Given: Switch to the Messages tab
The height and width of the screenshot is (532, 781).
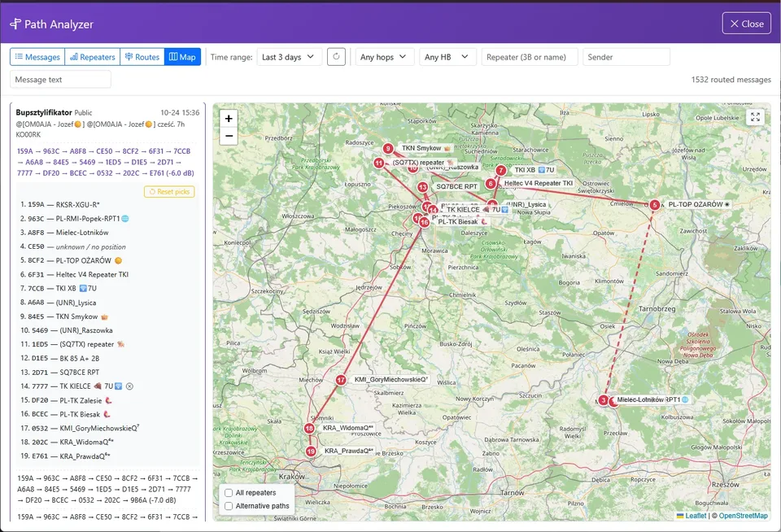Looking at the screenshot, I should click(x=37, y=57).
